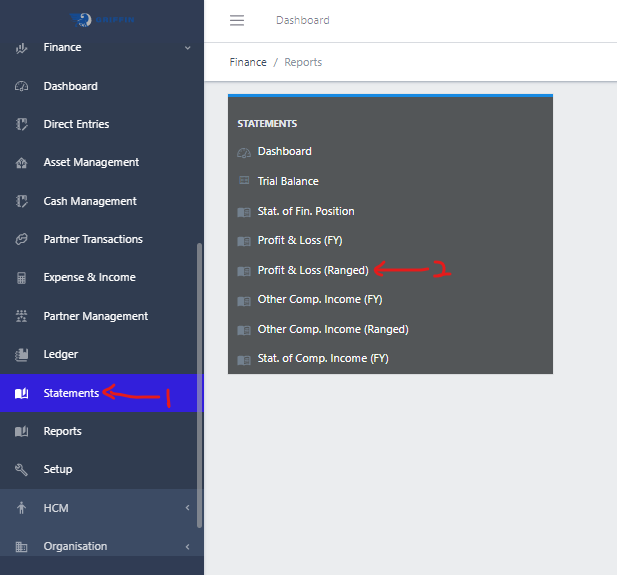Click the Trial Balance list icon
Viewport: 617px width, 575px height.
point(244,181)
